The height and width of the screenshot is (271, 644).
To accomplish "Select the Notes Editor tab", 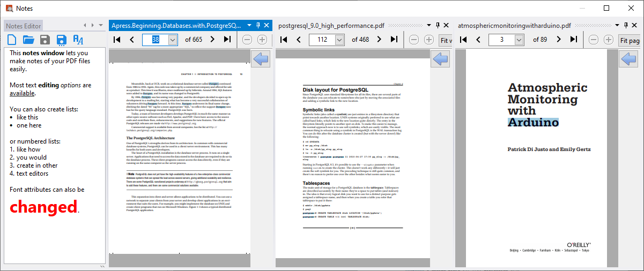I will [23, 26].
